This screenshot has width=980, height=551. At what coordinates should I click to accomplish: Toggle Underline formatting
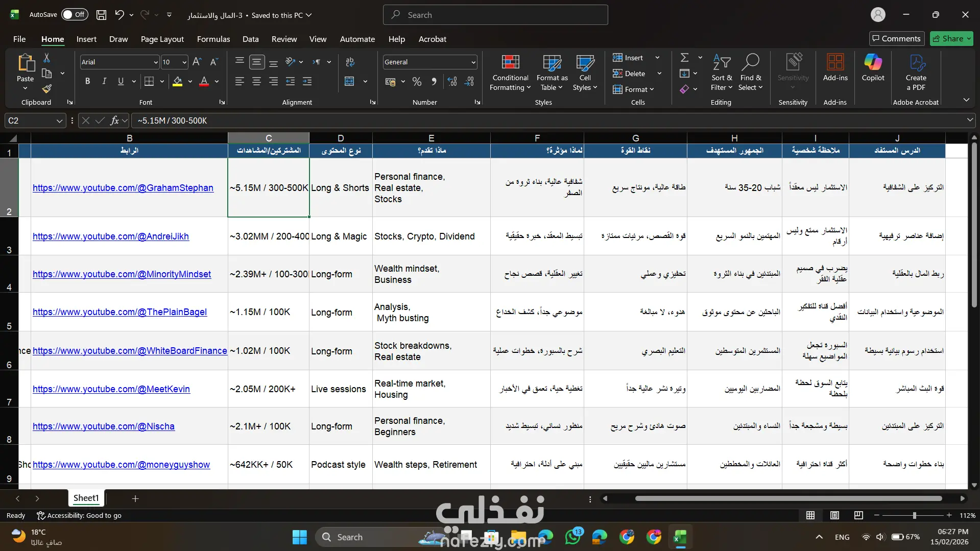[x=121, y=81]
